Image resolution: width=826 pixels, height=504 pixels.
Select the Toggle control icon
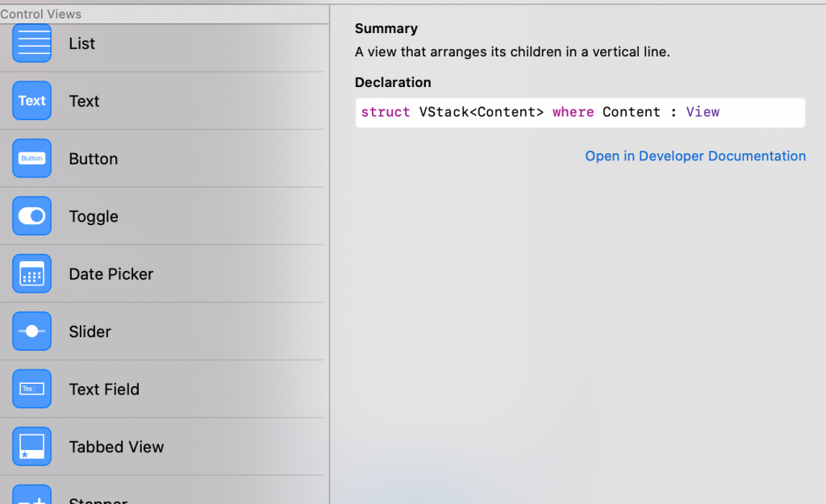point(31,216)
